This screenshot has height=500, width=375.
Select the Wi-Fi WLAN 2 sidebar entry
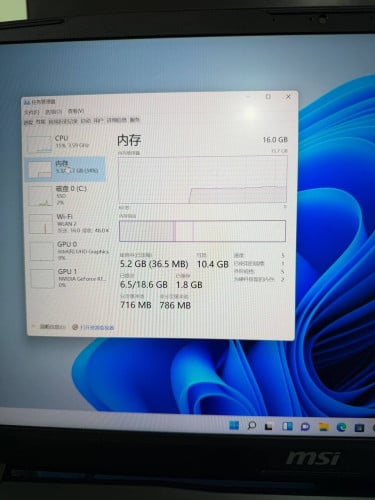[x=67, y=223]
